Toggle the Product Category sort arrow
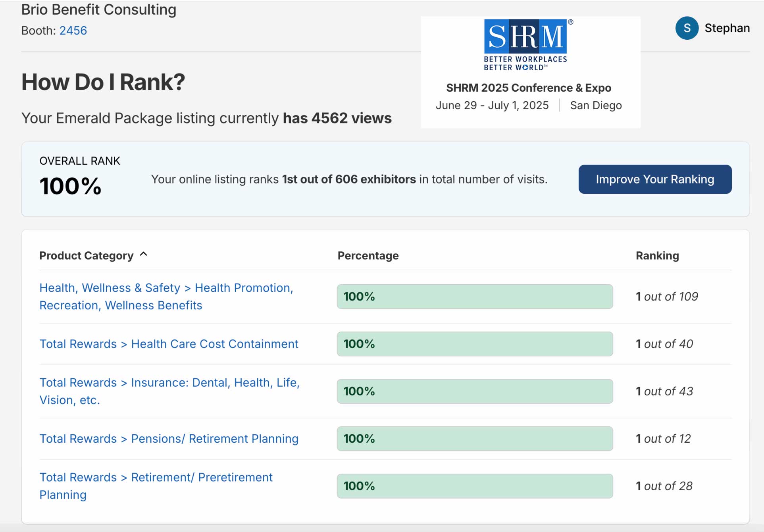764x532 pixels. coord(144,254)
